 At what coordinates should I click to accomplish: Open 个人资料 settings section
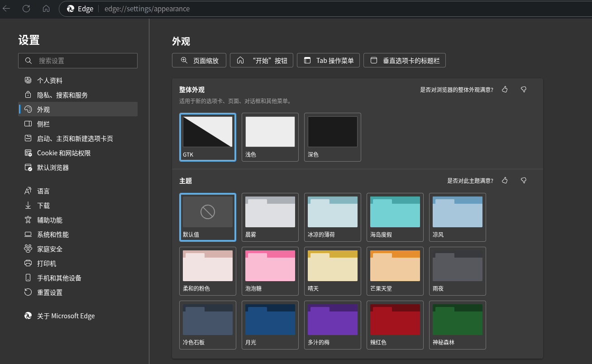tap(78, 81)
